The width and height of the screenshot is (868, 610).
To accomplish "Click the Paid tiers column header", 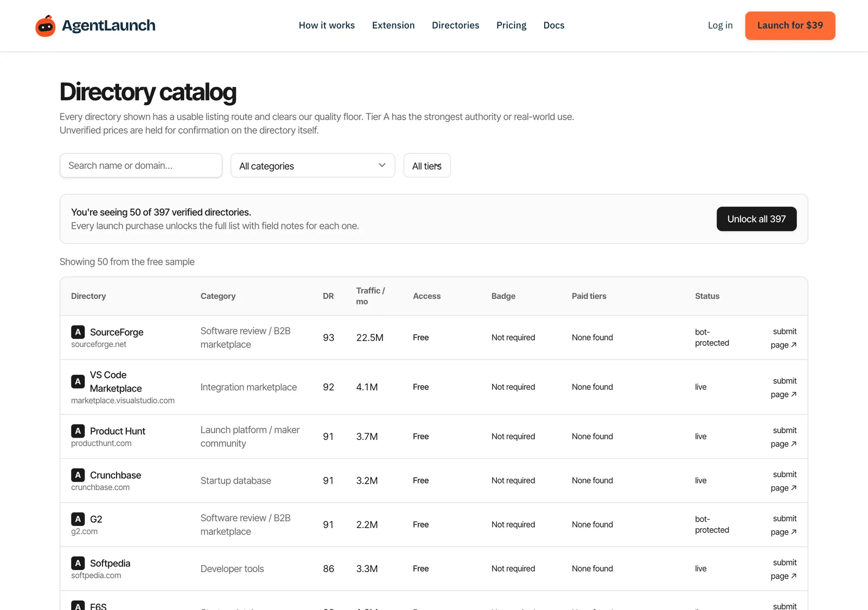I will coord(589,296).
